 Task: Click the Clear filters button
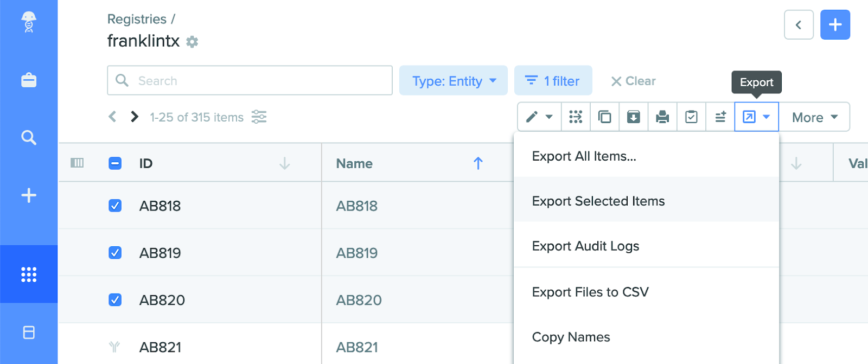tap(633, 81)
